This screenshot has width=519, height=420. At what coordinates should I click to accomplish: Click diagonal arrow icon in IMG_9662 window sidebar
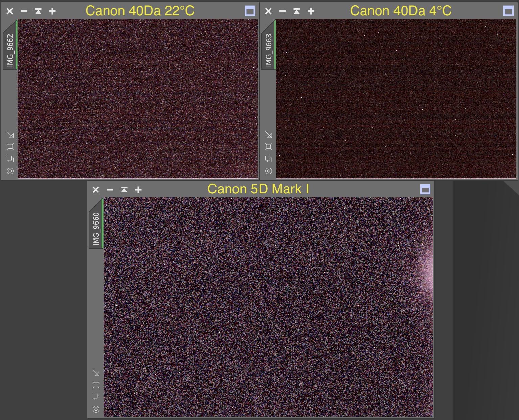[x=10, y=135]
